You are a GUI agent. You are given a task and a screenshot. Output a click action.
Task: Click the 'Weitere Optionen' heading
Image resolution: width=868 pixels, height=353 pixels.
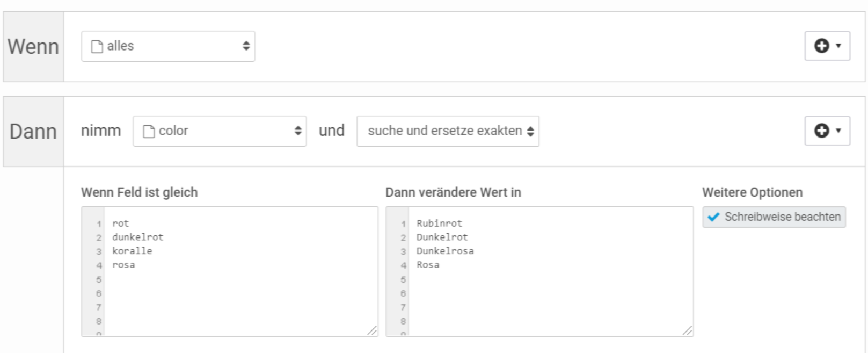pyautogui.click(x=752, y=192)
